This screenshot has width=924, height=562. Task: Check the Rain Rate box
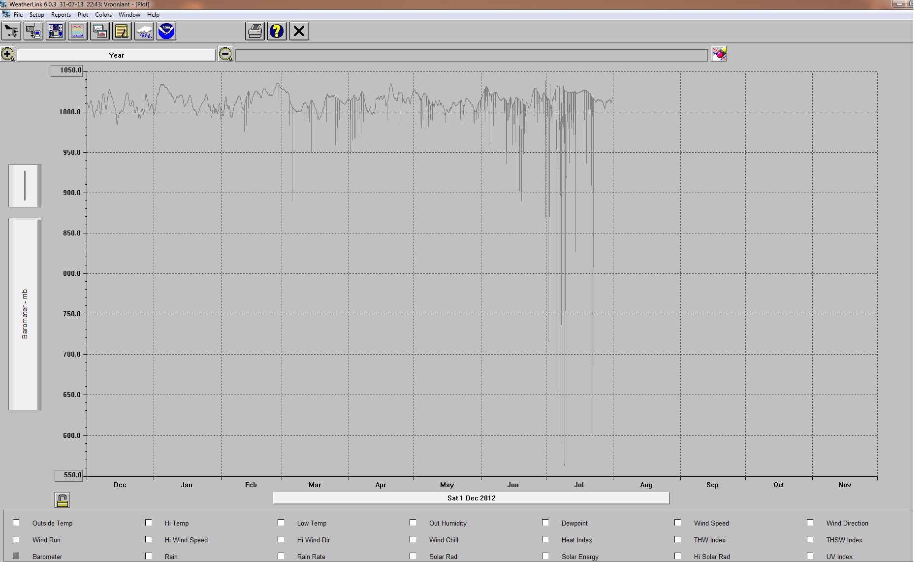[281, 556]
